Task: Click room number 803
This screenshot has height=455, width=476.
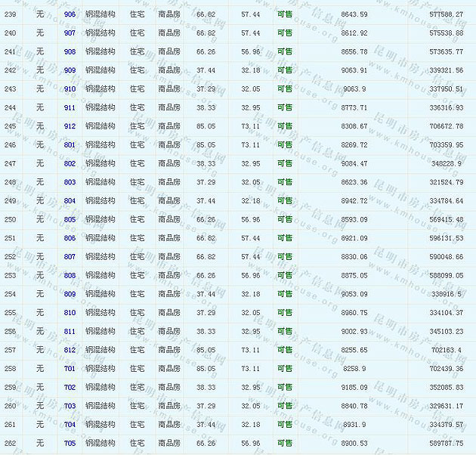Action: tap(70, 182)
